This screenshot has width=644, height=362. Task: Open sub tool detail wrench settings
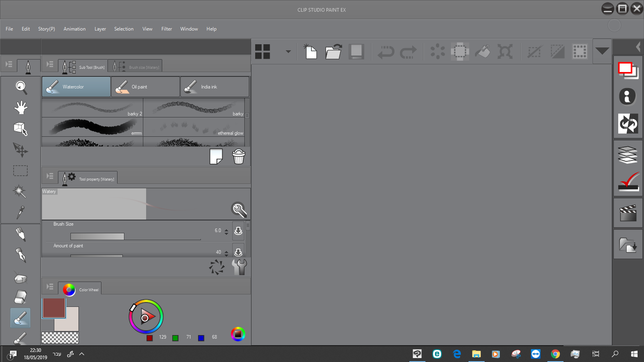point(239,267)
